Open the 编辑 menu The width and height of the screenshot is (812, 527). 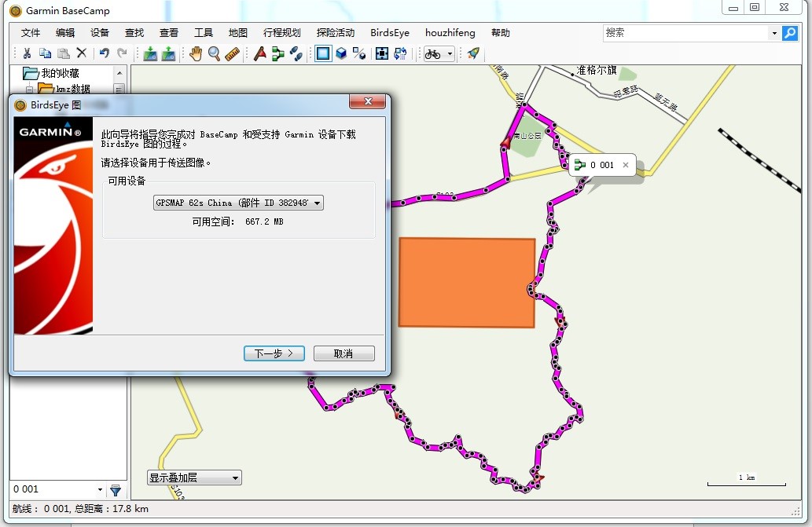pos(65,32)
